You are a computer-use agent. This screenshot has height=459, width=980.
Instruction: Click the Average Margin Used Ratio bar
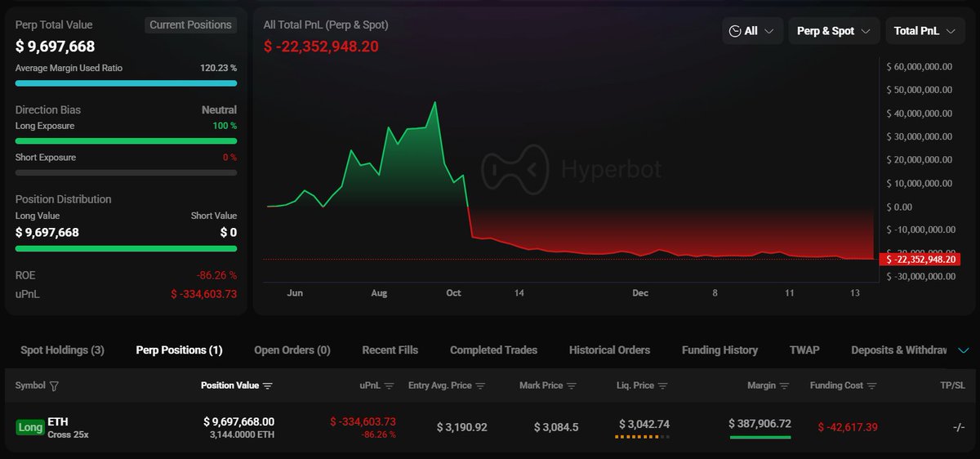point(126,83)
